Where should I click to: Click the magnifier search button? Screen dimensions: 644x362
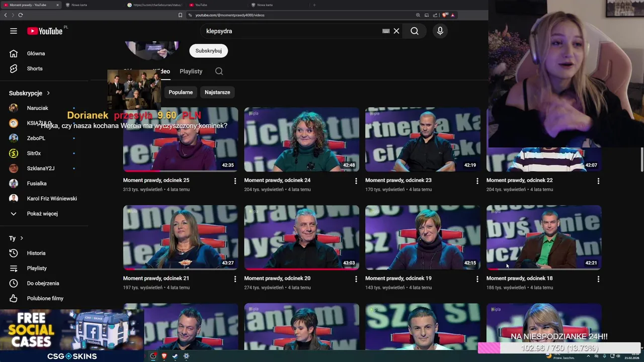[x=414, y=31]
